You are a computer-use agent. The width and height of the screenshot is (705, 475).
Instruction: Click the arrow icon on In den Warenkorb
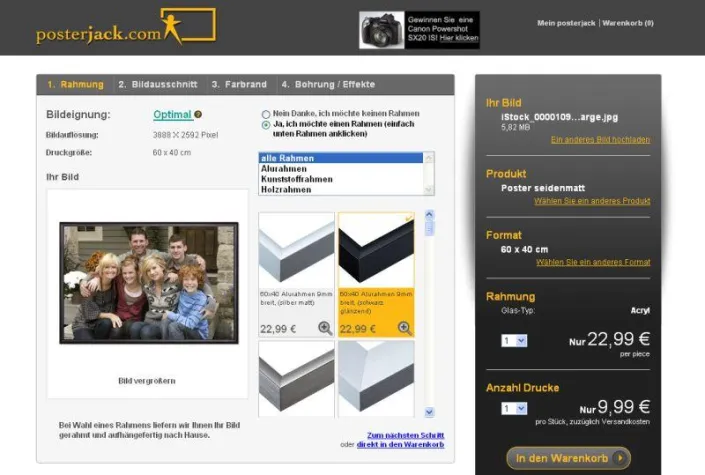(x=620, y=458)
